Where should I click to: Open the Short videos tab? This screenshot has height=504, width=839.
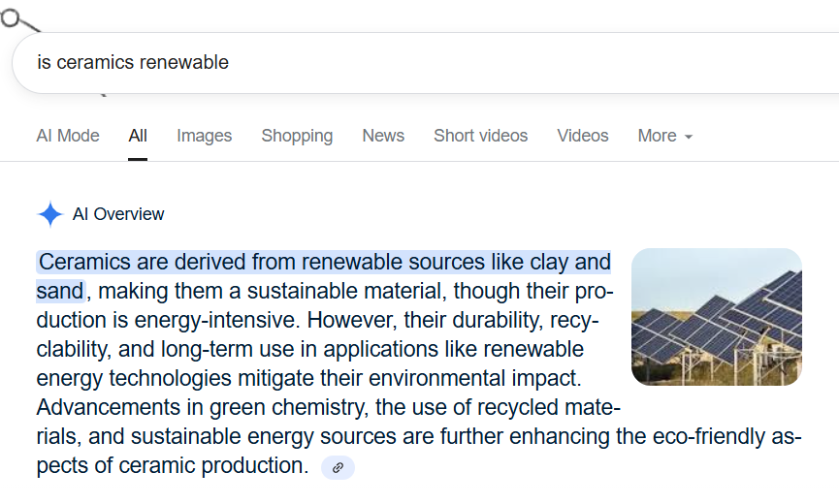pos(480,136)
